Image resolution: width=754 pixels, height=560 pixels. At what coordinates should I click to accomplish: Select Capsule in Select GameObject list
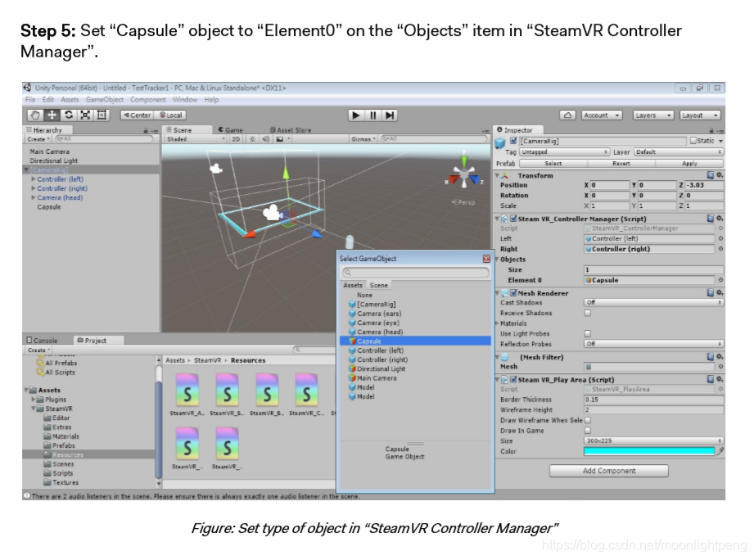coord(415,341)
